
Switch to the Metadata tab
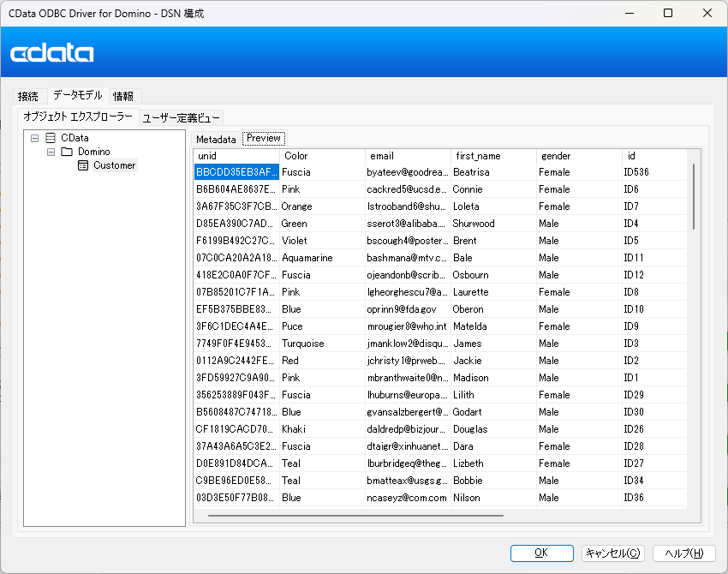click(216, 140)
